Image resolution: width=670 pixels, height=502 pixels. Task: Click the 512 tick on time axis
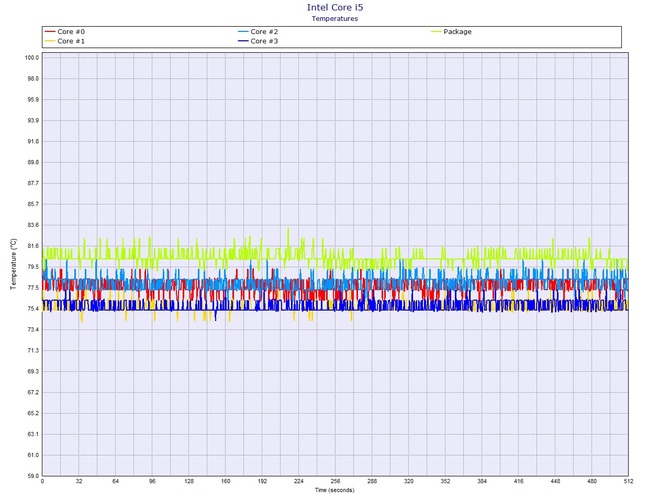629,481
